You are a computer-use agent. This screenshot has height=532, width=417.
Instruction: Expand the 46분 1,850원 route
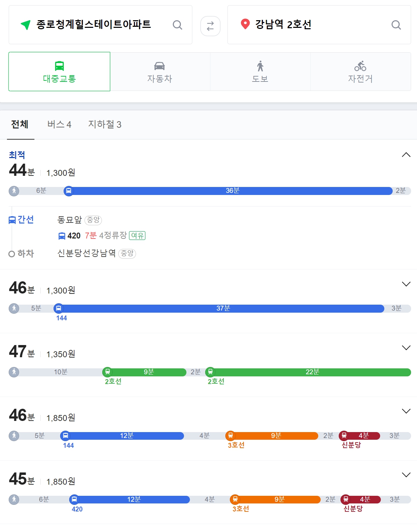[x=406, y=411]
